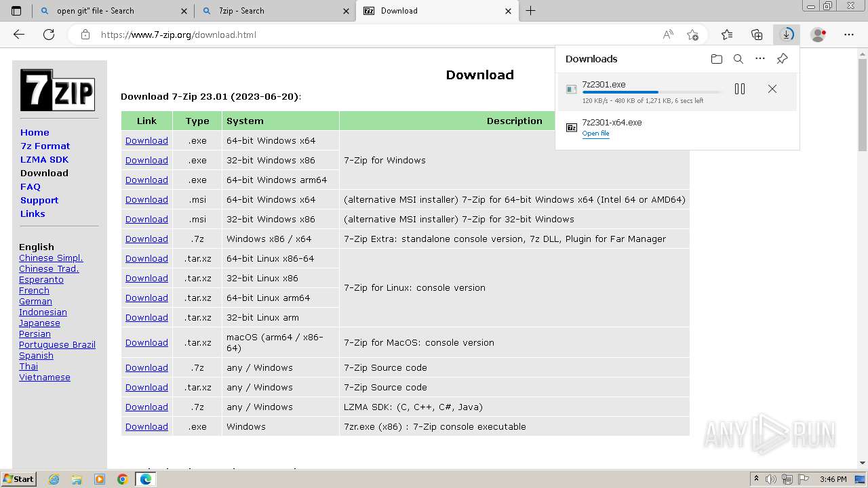
Task: Download 7zr.exe console executable
Action: coord(146,426)
